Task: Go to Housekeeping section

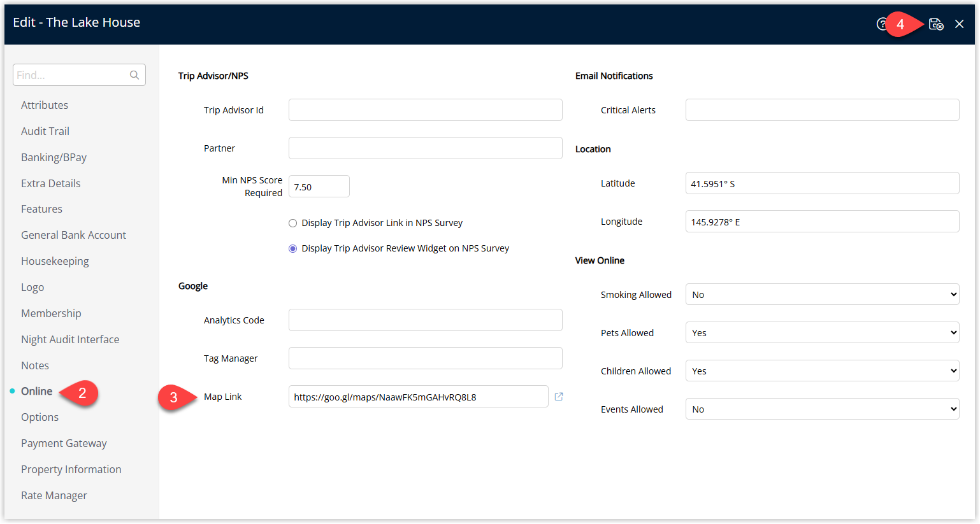Action: [55, 261]
